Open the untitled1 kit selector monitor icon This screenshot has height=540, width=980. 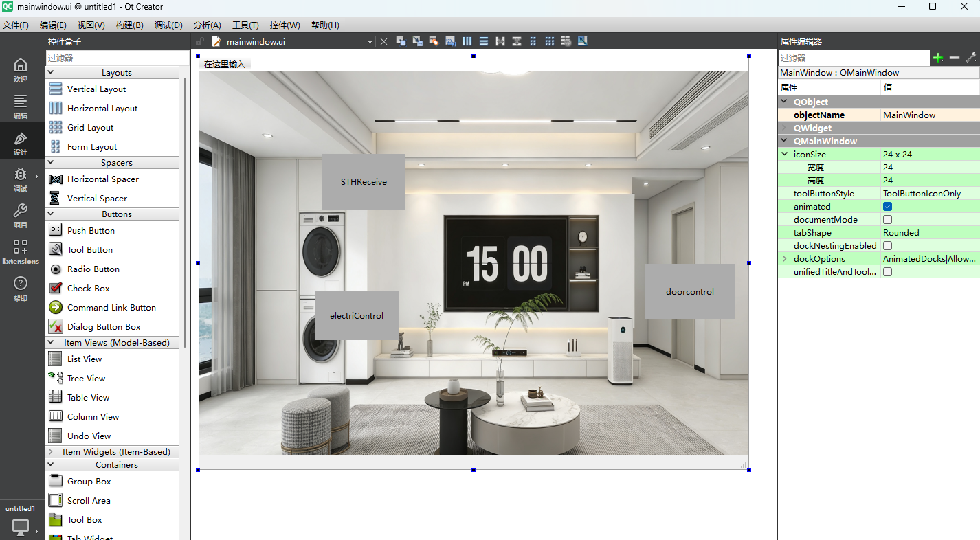coord(21,528)
